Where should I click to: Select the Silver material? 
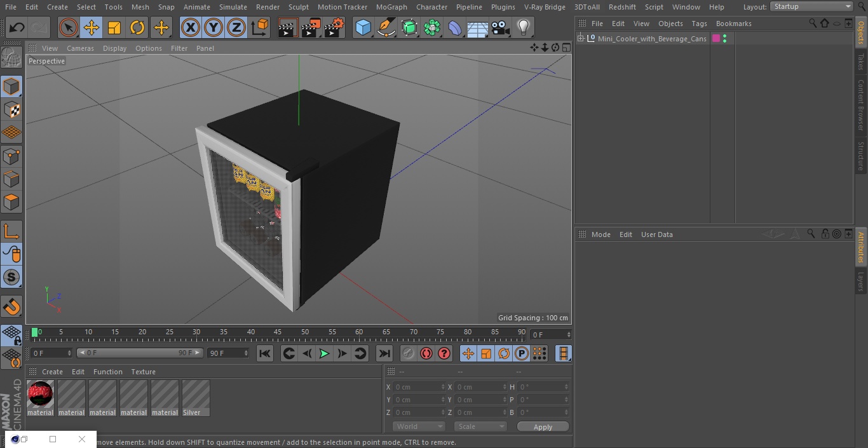tap(196, 398)
